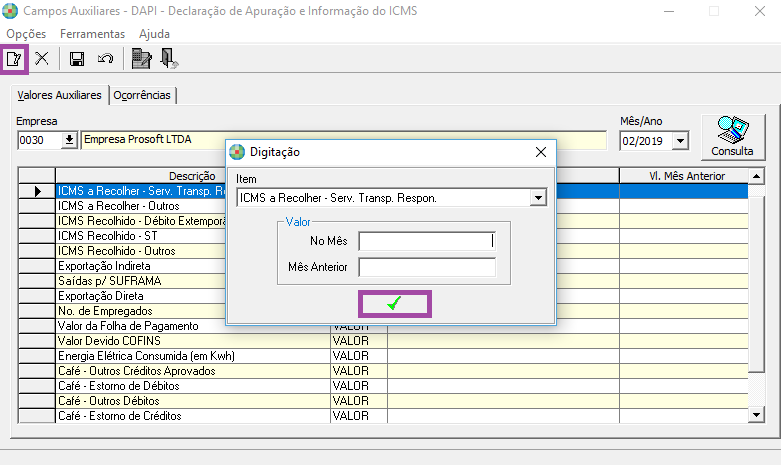Expand the Mês/Ano dropdown
The width and height of the screenshot is (781, 465).
681,141
